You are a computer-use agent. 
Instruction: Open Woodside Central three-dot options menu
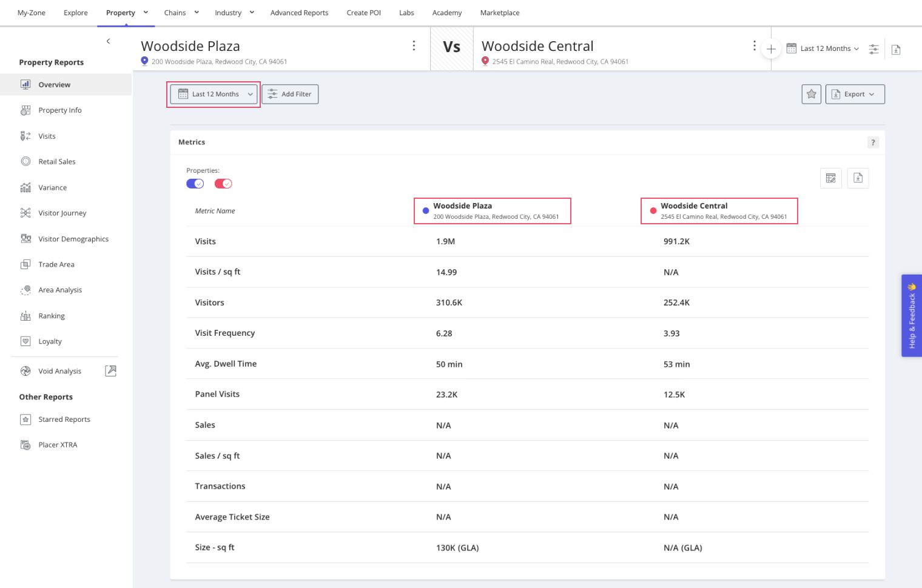pyautogui.click(x=754, y=45)
